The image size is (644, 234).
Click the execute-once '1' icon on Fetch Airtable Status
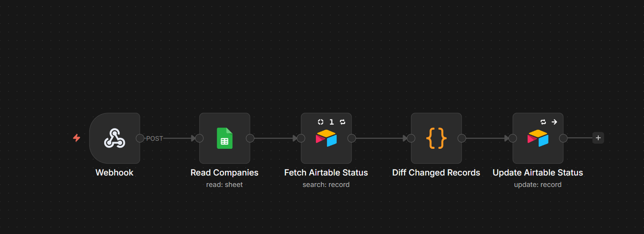coord(332,122)
